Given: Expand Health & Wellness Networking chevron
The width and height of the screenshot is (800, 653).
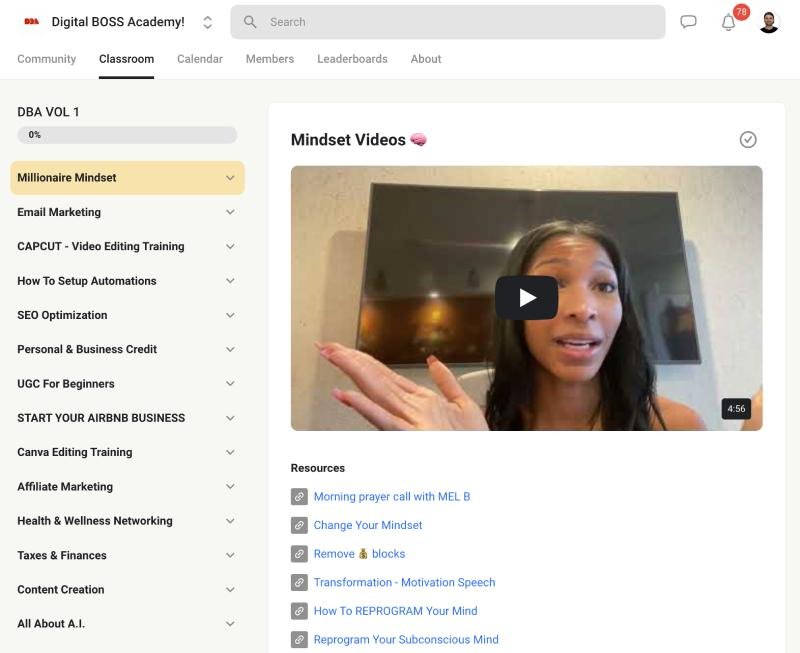Looking at the screenshot, I should pos(230,521).
